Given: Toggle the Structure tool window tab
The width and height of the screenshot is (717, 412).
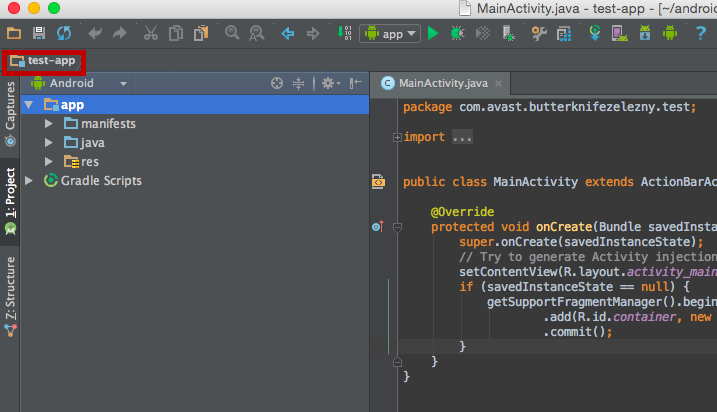Looking at the screenshot, I should [x=10, y=296].
